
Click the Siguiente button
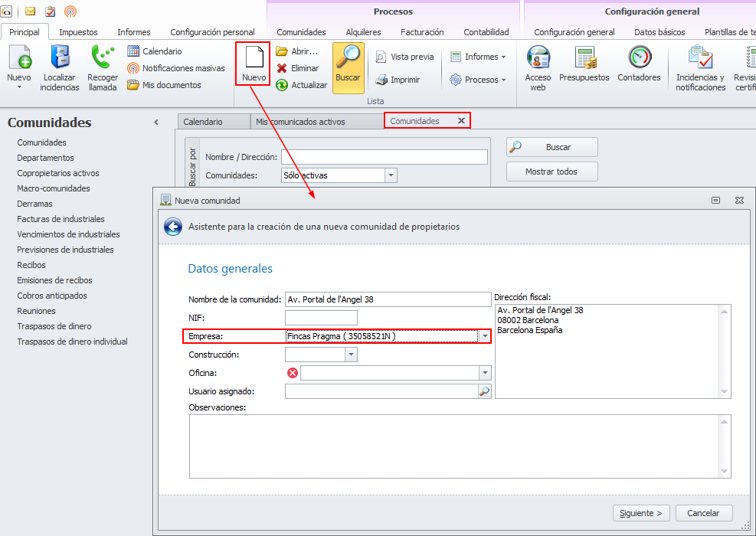point(641,513)
